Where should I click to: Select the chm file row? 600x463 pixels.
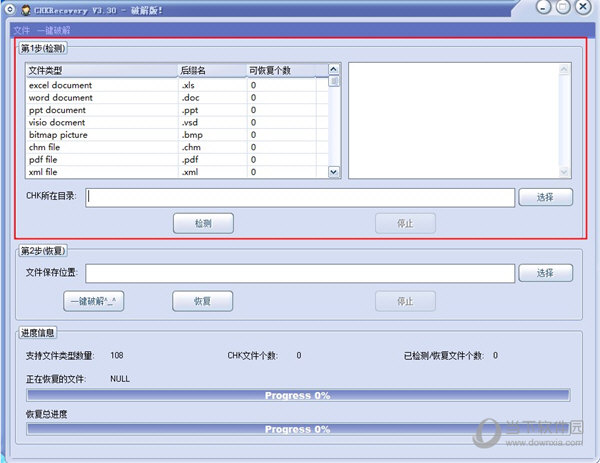177,147
